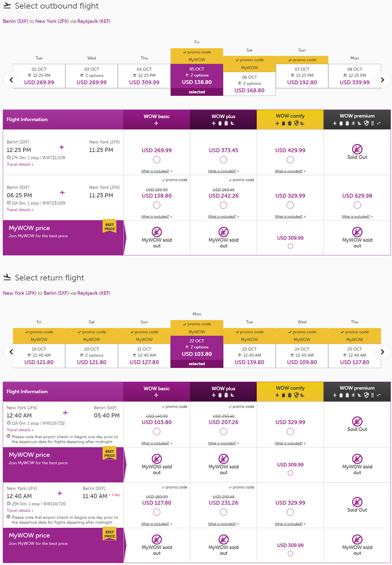Open Reykjavík (KEF) link in return route
392x565 pixels.
click(x=94, y=293)
